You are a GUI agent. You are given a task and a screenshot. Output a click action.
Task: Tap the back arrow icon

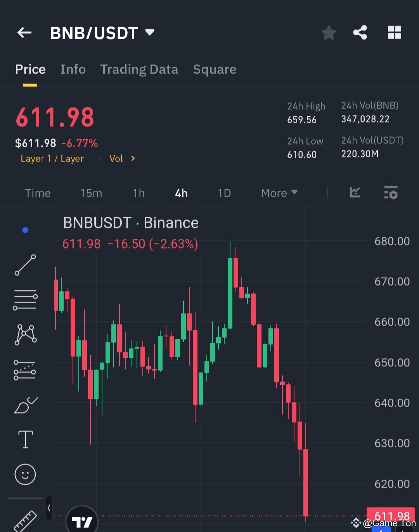(x=24, y=33)
